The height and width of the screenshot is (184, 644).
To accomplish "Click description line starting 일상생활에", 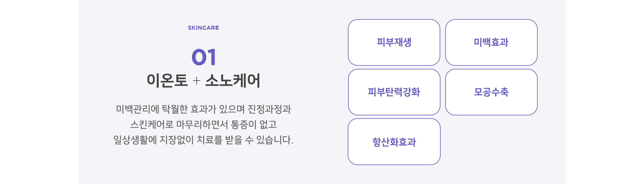I will (204, 140).
